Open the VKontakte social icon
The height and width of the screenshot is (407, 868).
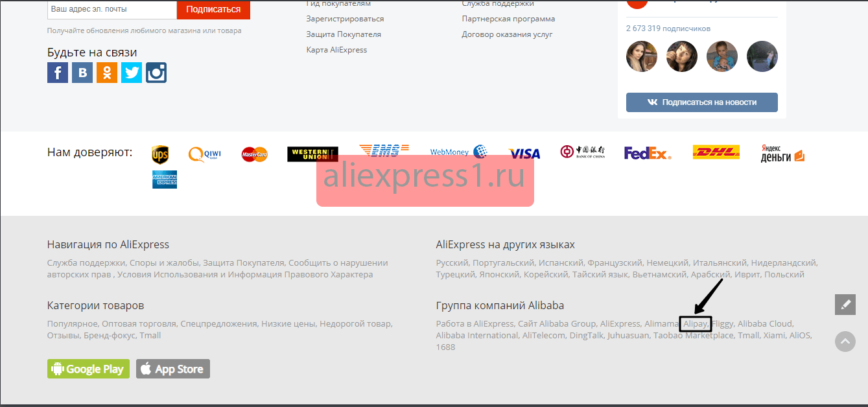(82, 73)
